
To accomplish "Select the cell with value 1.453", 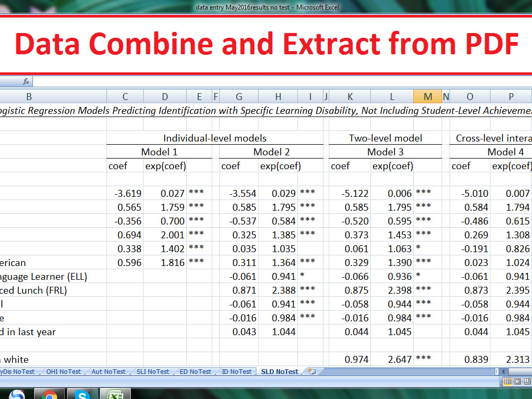I will click(392, 235).
